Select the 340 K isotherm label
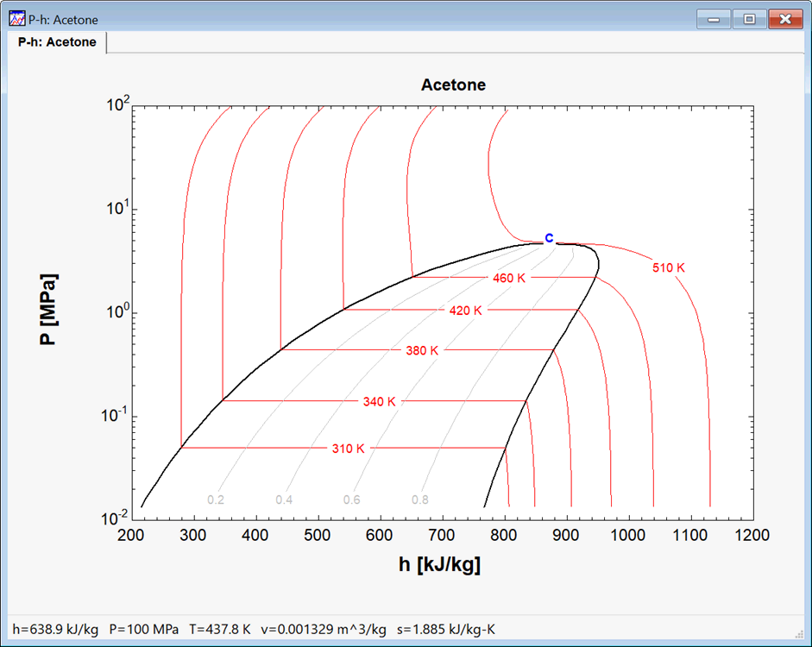 [x=379, y=402]
